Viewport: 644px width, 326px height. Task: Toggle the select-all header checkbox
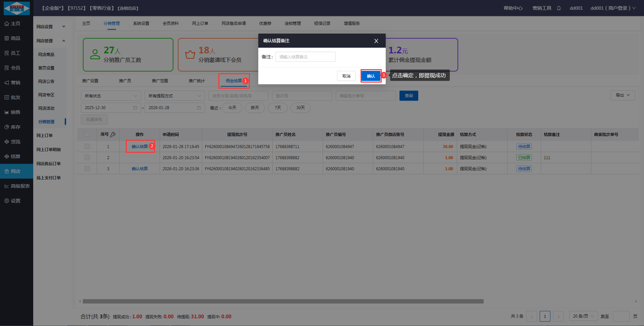(87, 135)
